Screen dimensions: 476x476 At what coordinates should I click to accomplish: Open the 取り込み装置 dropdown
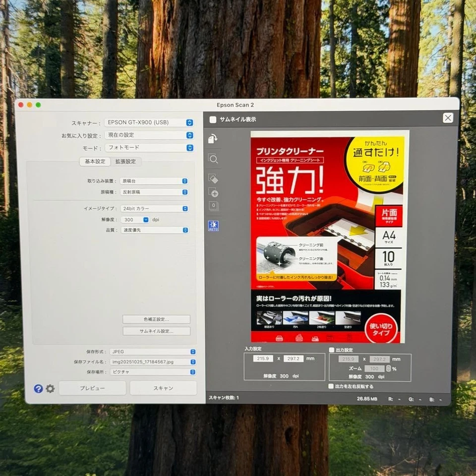[154, 181]
